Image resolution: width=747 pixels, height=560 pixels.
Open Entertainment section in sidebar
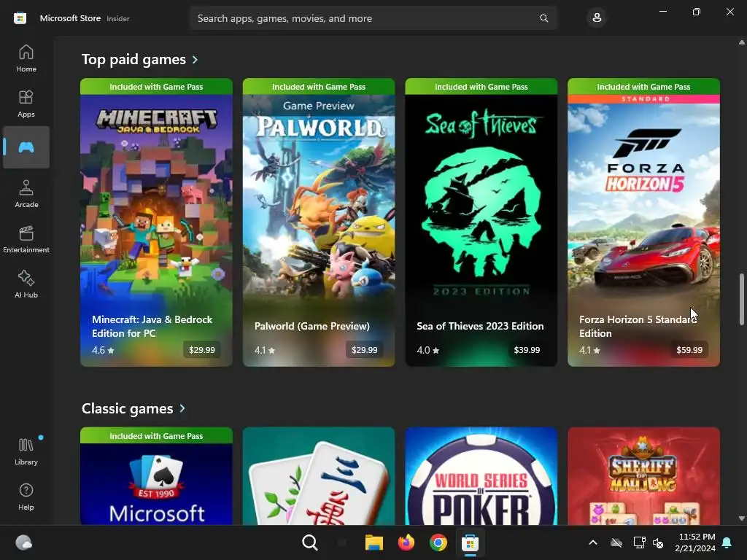(x=26, y=239)
